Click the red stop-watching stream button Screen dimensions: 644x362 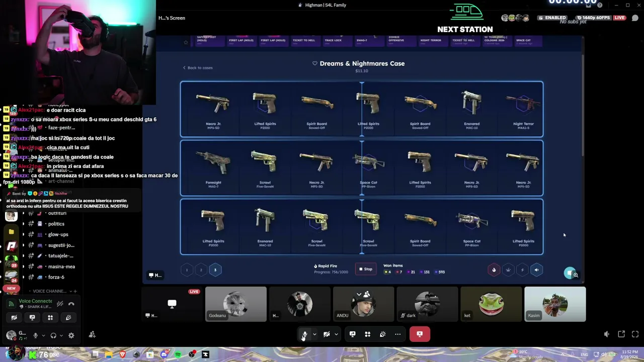(420, 334)
